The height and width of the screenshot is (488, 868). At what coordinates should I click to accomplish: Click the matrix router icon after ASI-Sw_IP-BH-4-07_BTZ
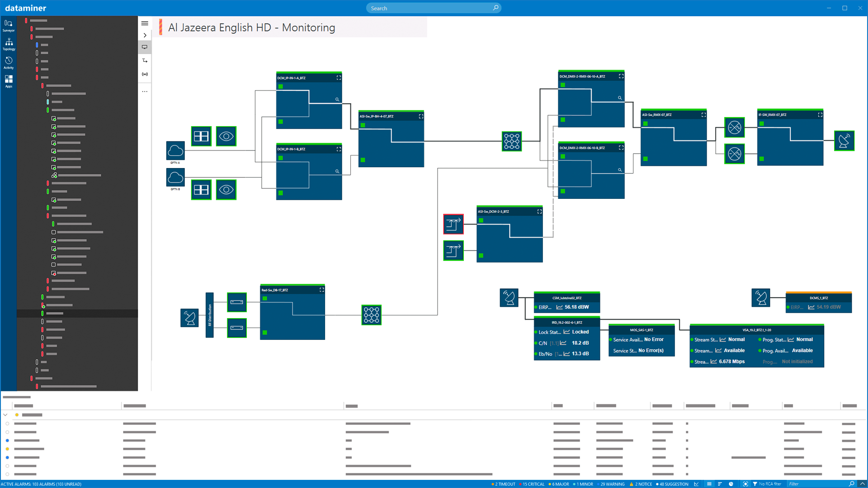coord(512,141)
